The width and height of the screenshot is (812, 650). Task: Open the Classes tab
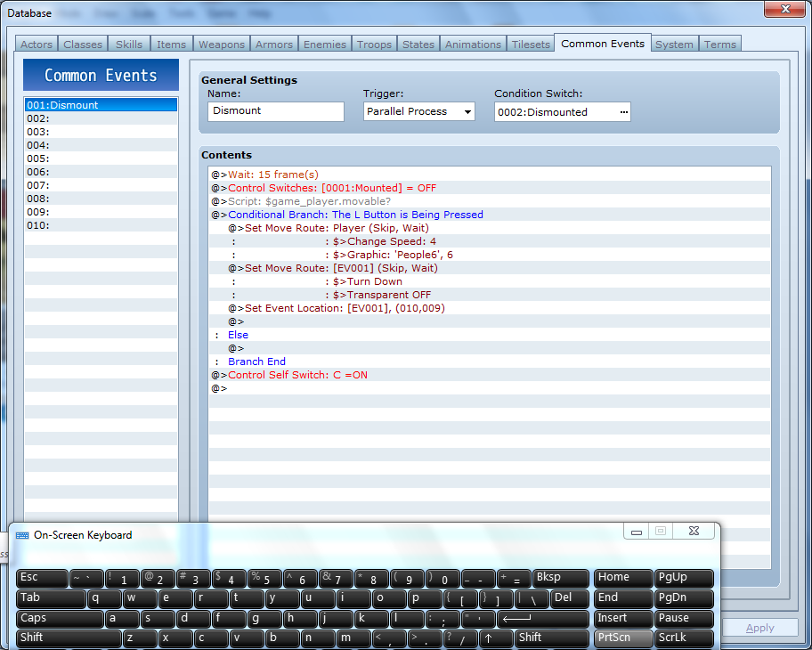[83, 44]
